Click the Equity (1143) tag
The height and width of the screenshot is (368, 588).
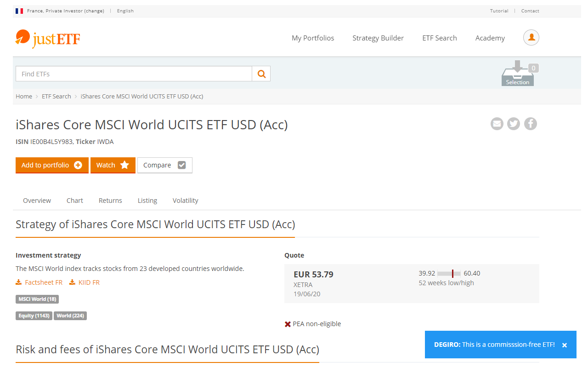click(x=34, y=316)
